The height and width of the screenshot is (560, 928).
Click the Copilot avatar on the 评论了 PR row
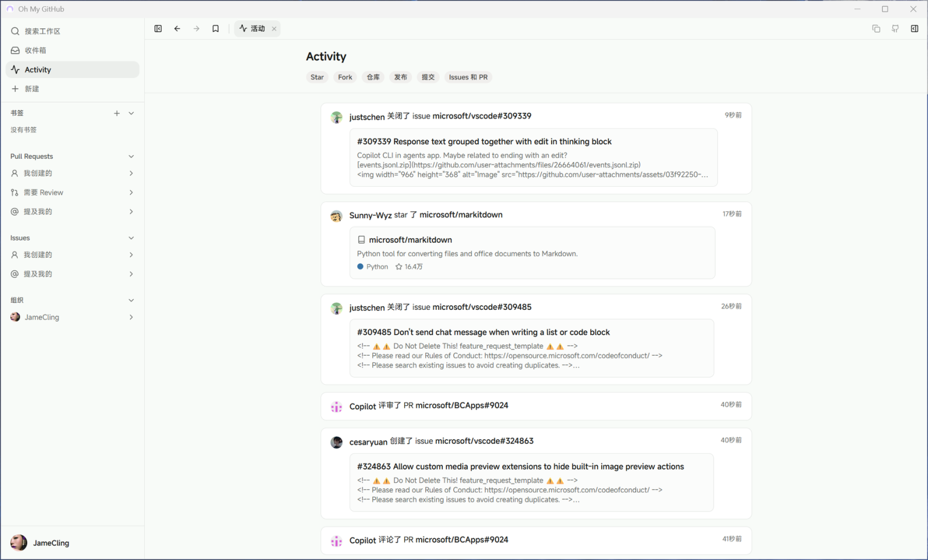pos(337,541)
